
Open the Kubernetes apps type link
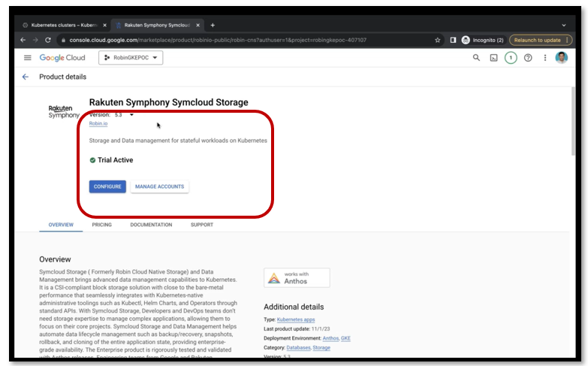click(296, 319)
